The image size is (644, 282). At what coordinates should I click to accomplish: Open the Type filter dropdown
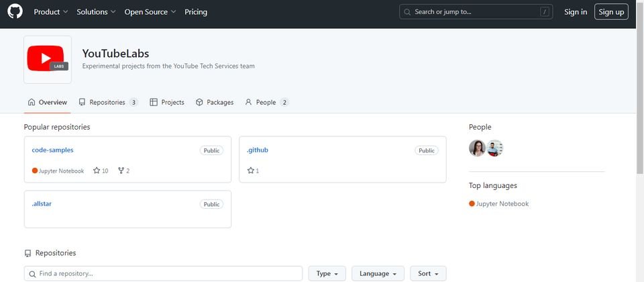click(x=327, y=273)
